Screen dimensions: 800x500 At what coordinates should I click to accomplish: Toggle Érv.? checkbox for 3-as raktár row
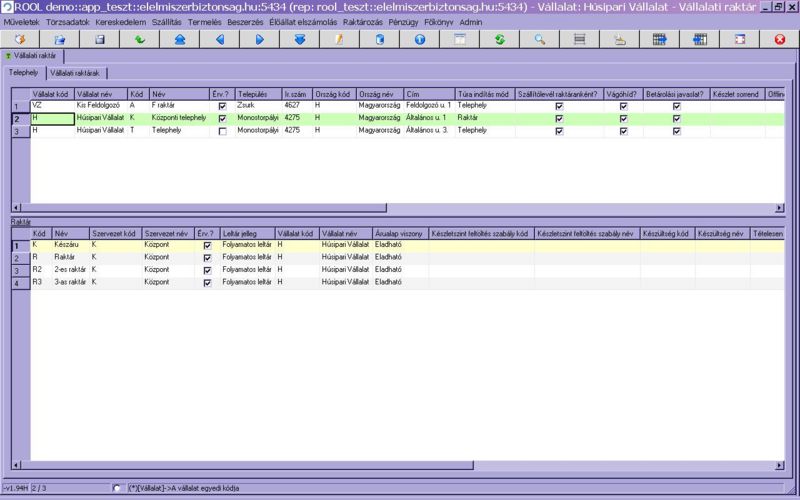coord(207,283)
